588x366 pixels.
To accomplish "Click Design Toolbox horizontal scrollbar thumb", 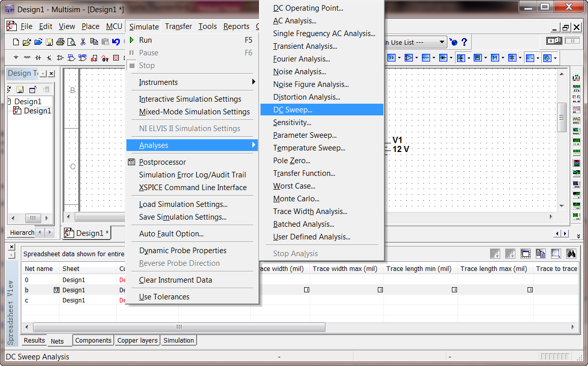I will pos(32,218).
